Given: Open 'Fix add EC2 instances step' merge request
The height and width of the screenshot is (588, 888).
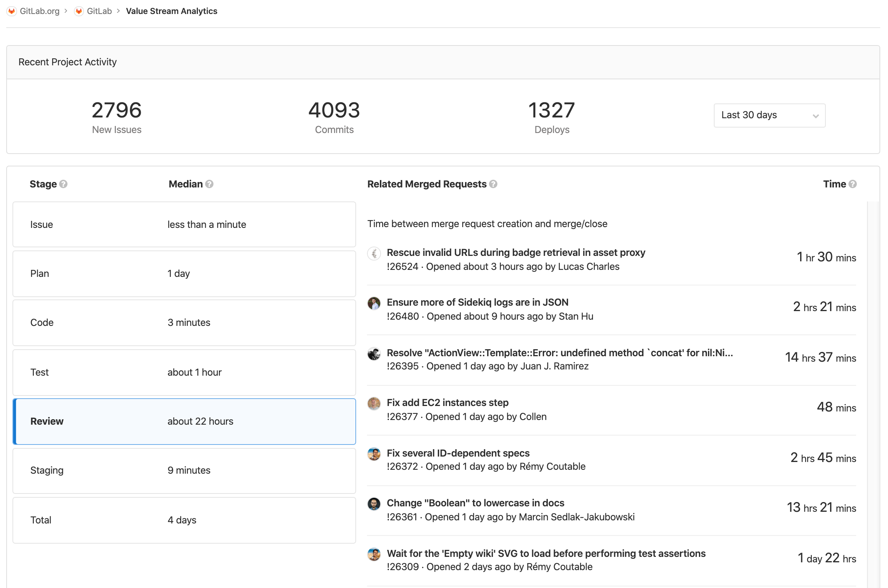Looking at the screenshot, I should click(x=447, y=402).
